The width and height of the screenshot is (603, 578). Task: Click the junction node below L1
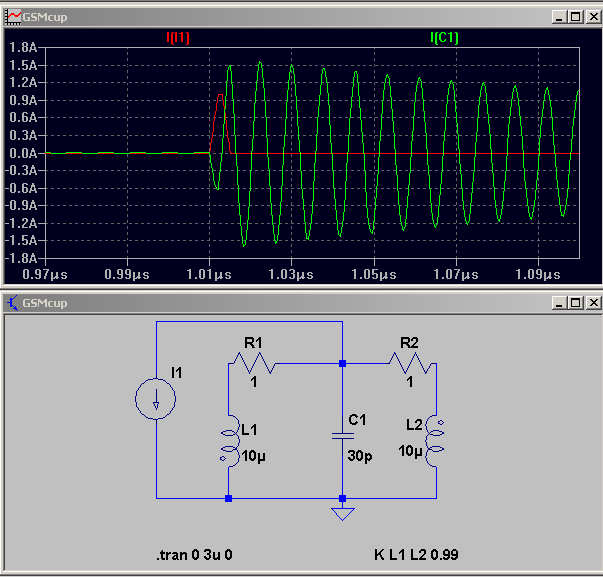pos(228,498)
